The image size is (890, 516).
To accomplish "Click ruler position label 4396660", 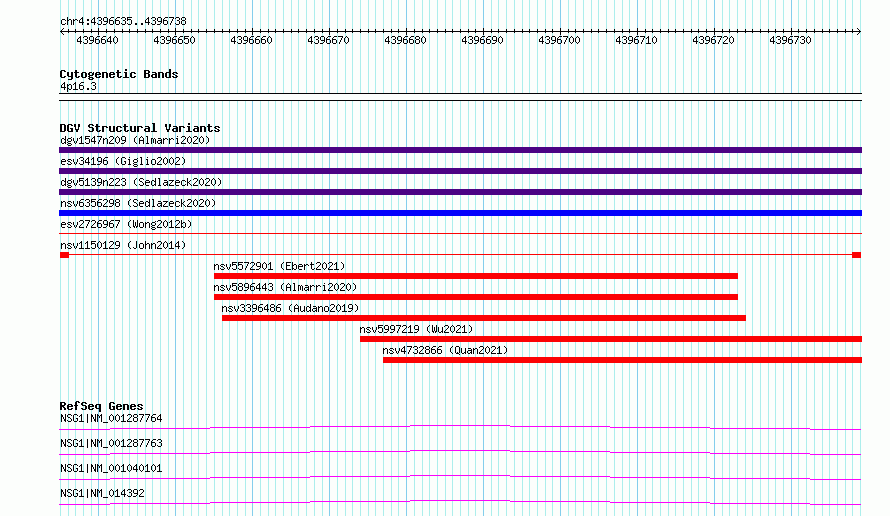I will point(251,40).
